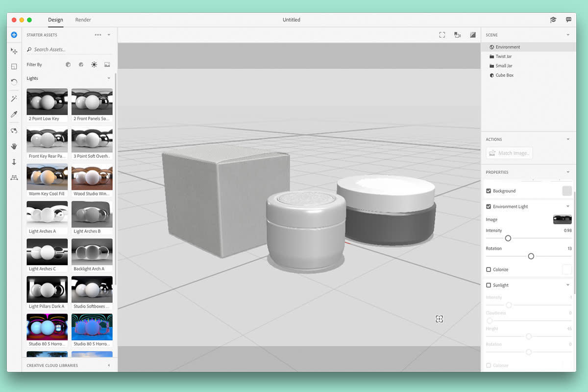This screenshot has height=392, width=588.
Task: Click the search magnifier icon in assets
Action: [29, 49]
